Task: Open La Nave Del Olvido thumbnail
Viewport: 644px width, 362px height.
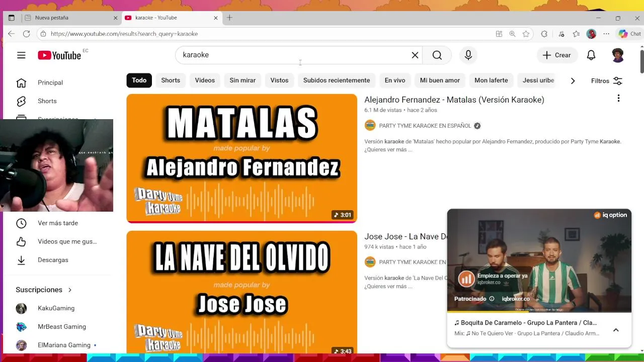Action: [242, 293]
